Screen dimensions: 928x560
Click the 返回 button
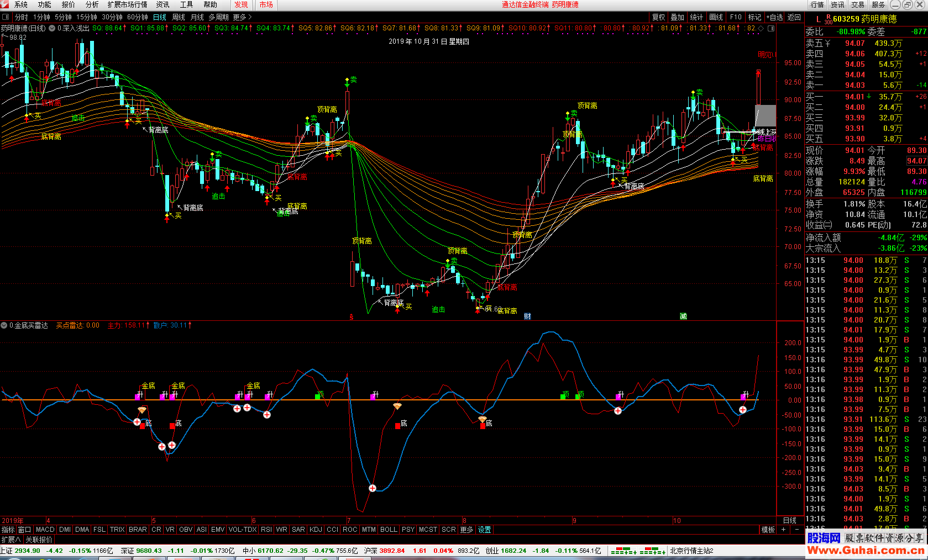click(794, 17)
